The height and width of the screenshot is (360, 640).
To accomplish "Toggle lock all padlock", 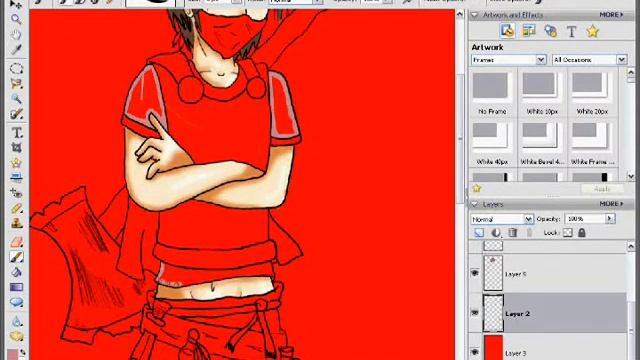I will coord(581,233).
